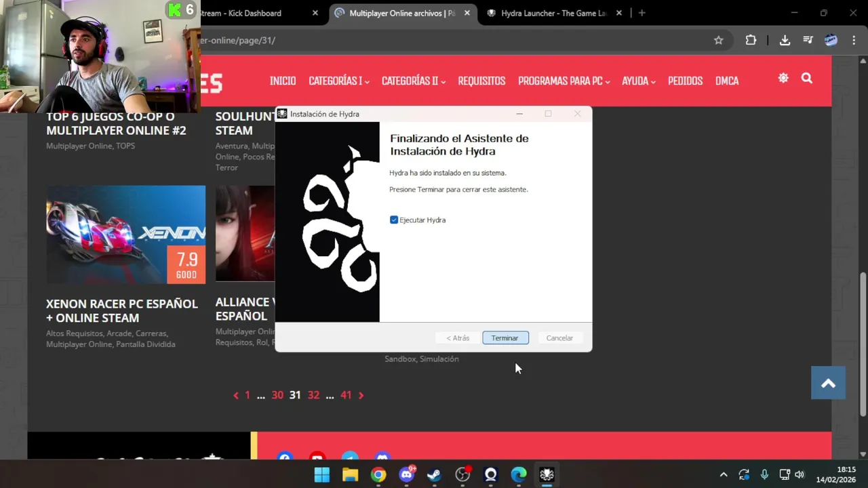868x488 pixels.
Task: Open volume control speaker icon
Action: pyautogui.click(x=800, y=474)
